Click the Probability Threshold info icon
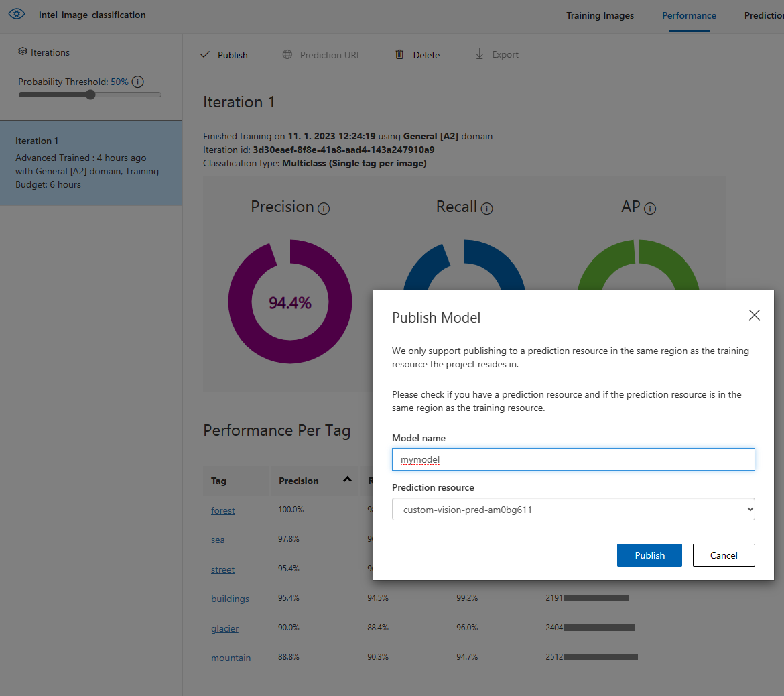The image size is (784, 696). [138, 82]
